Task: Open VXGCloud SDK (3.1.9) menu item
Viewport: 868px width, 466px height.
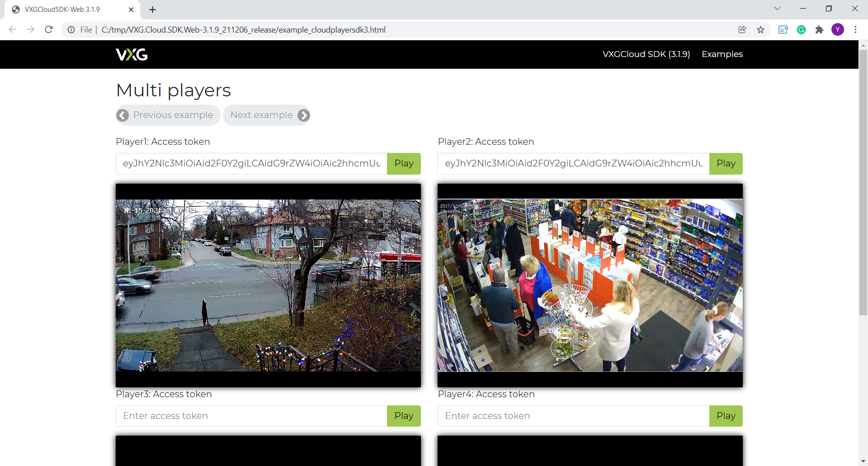Action: point(646,54)
